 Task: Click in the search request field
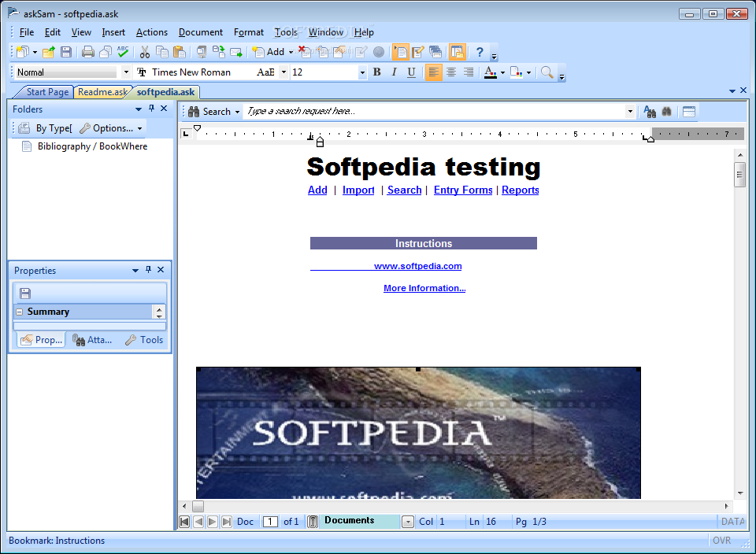(434, 112)
